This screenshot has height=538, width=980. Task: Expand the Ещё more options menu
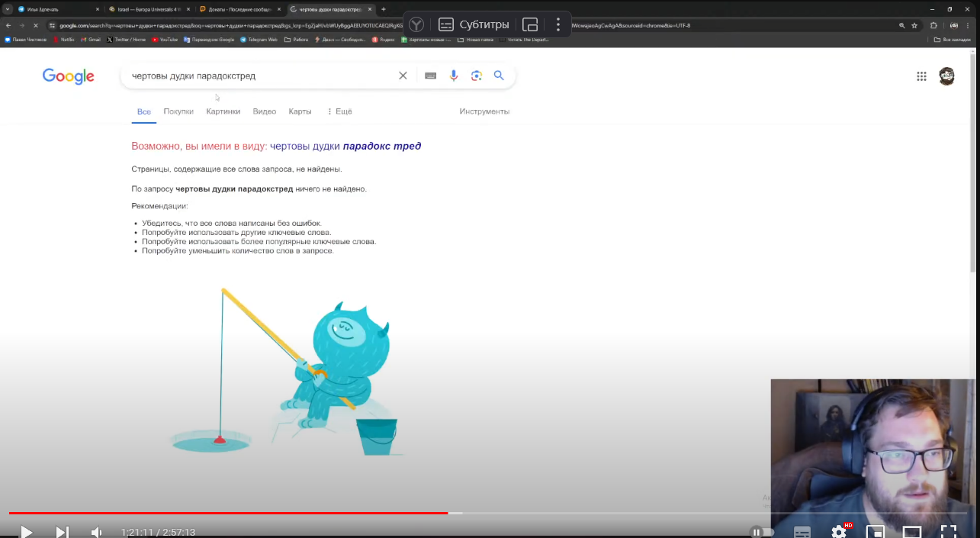pos(339,111)
